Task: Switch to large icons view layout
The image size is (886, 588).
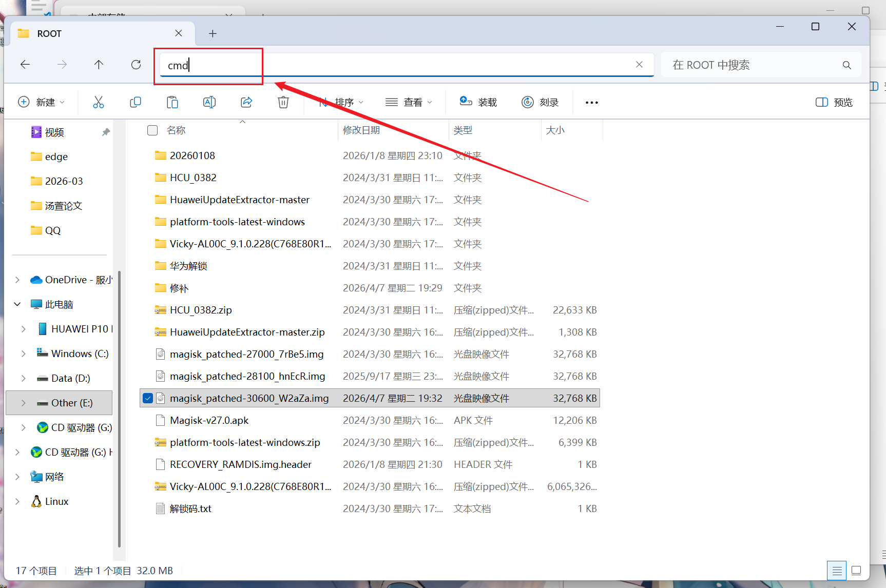Action: (x=856, y=571)
